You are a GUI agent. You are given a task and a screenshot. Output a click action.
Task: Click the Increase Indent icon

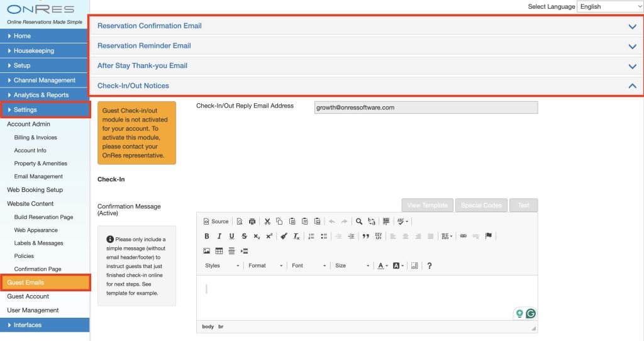point(351,236)
